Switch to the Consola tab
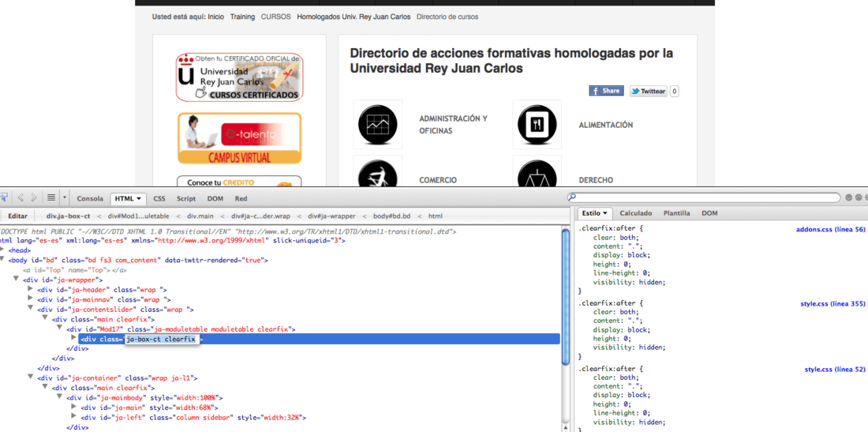868x432 pixels. coord(90,198)
